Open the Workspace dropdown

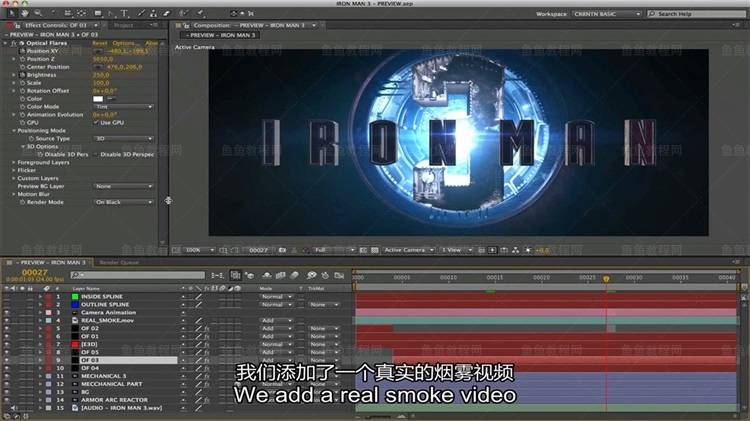(606, 14)
